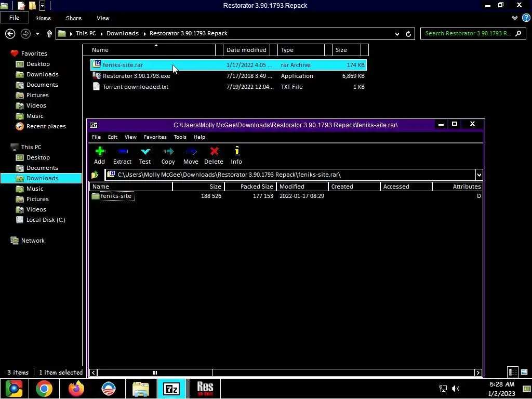
Task: Click the Add button in 7-Zip toolbar
Action: point(99,155)
